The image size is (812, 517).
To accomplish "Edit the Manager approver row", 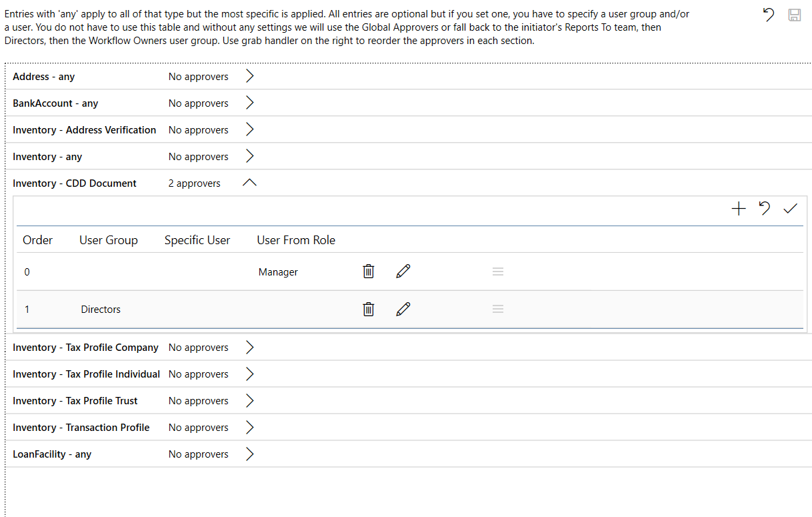I will coord(403,271).
